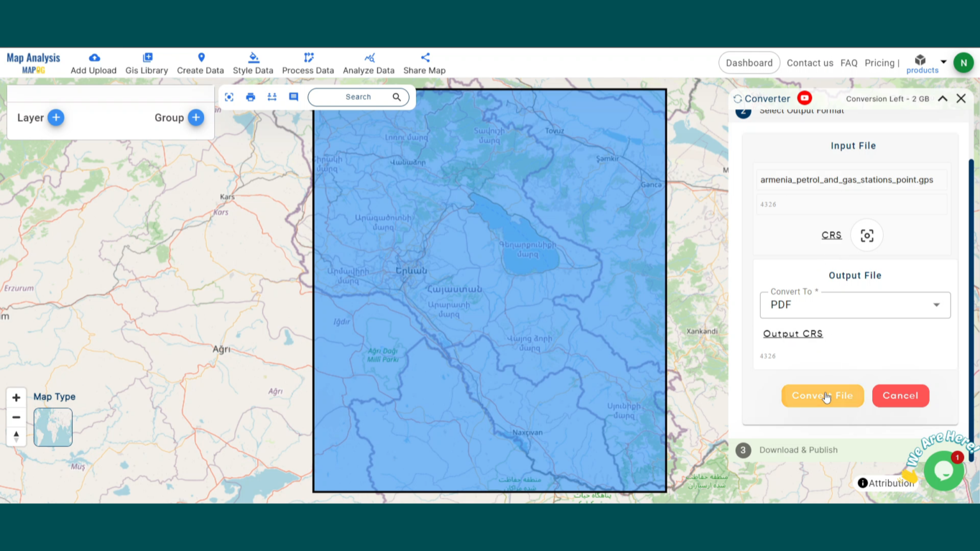Open the Process Data tool
This screenshot has height=551, width=980.
pos(308,62)
